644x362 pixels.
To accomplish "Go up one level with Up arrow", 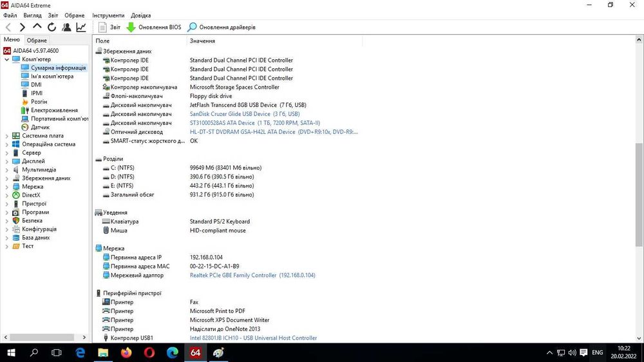I will tap(37, 26).
